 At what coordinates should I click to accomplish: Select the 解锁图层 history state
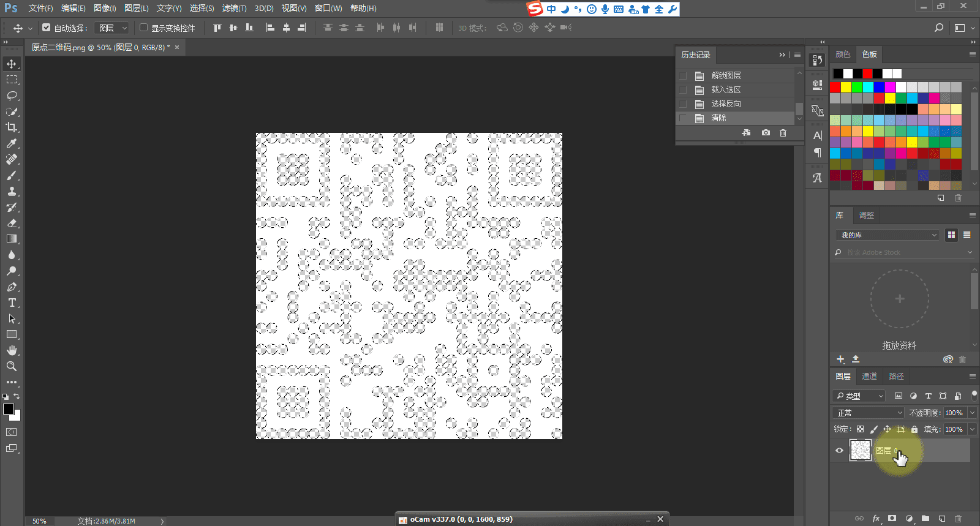coord(726,75)
